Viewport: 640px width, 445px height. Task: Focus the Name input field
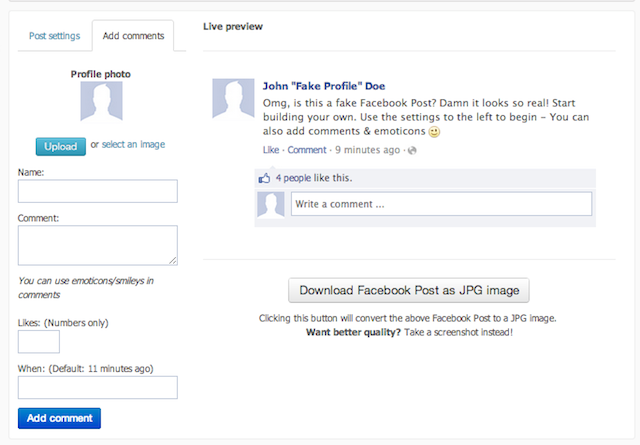click(98, 191)
